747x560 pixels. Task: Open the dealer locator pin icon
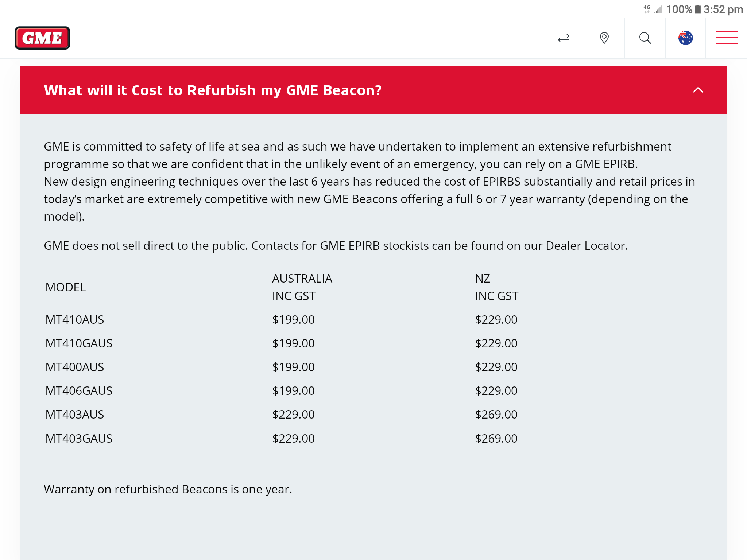604,38
